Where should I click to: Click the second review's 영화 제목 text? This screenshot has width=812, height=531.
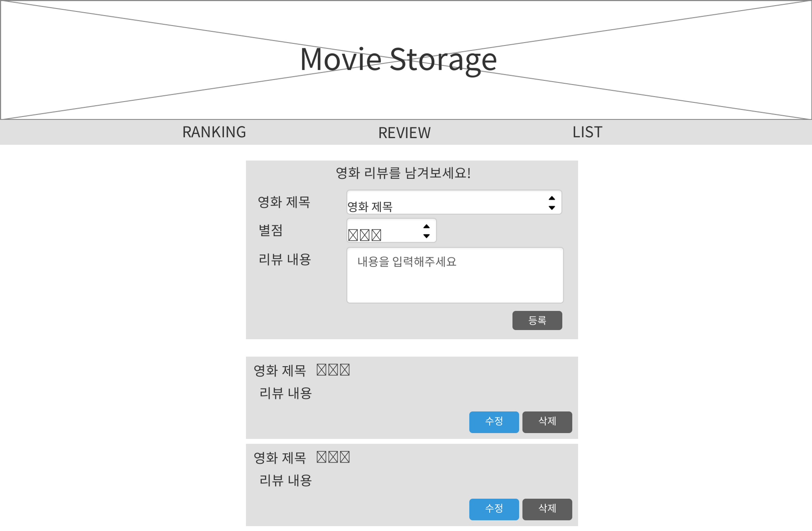280,458
